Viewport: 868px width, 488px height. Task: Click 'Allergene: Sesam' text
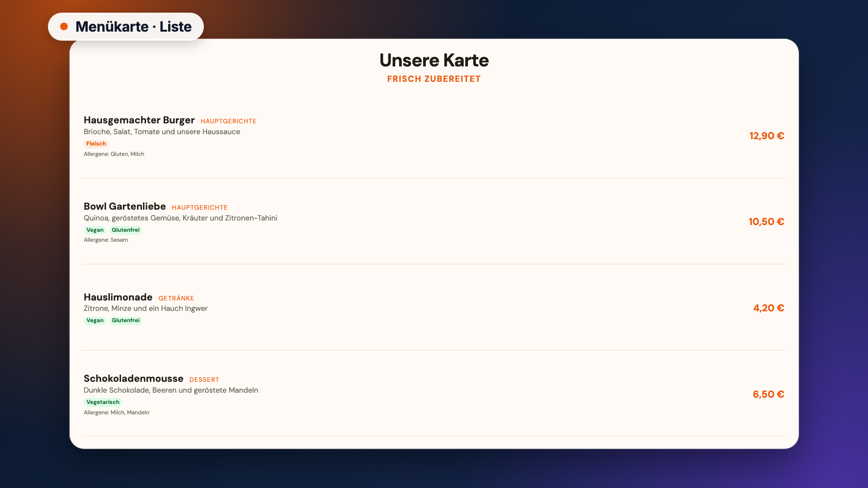(106, 240)
